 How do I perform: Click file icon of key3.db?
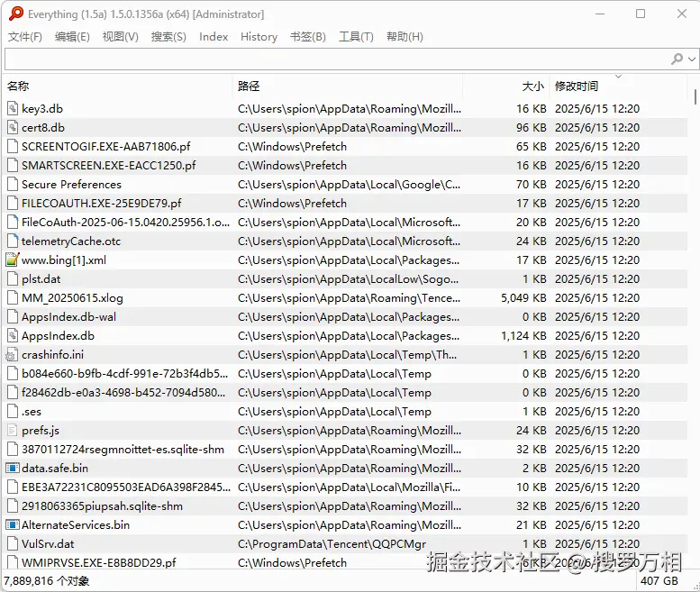pyautogui.click(x=13, y=108)
